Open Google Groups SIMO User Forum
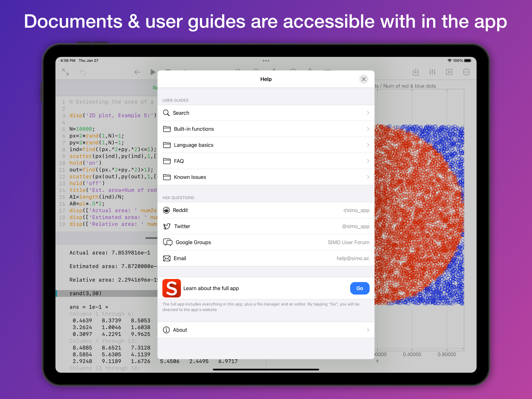 (x=266, y=242)
